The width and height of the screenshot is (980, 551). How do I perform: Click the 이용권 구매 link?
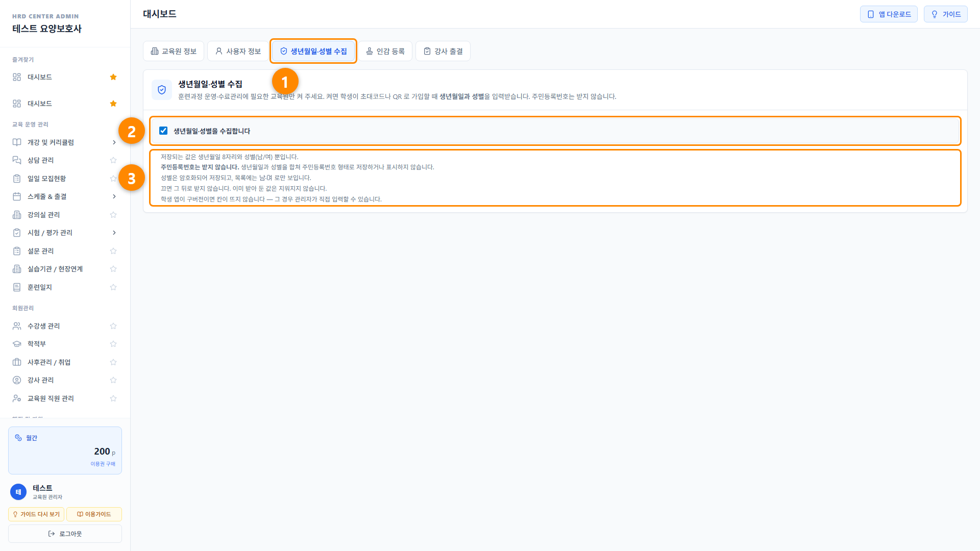(103, 464)
